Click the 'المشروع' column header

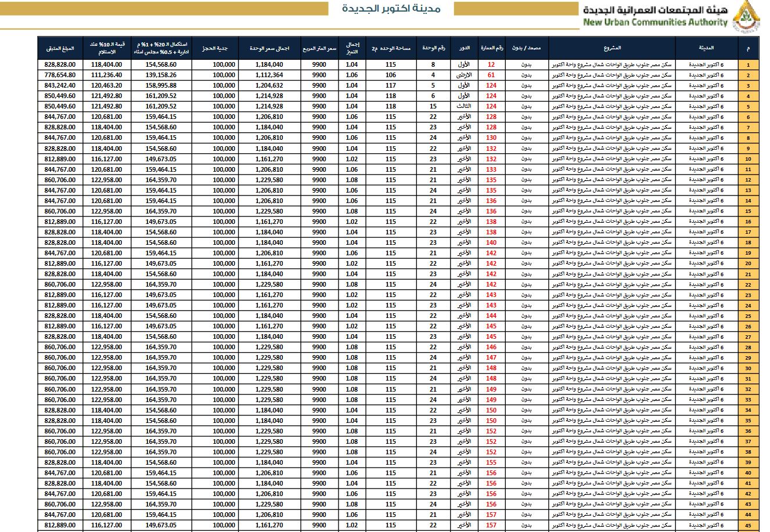click(x=612, y=48)
